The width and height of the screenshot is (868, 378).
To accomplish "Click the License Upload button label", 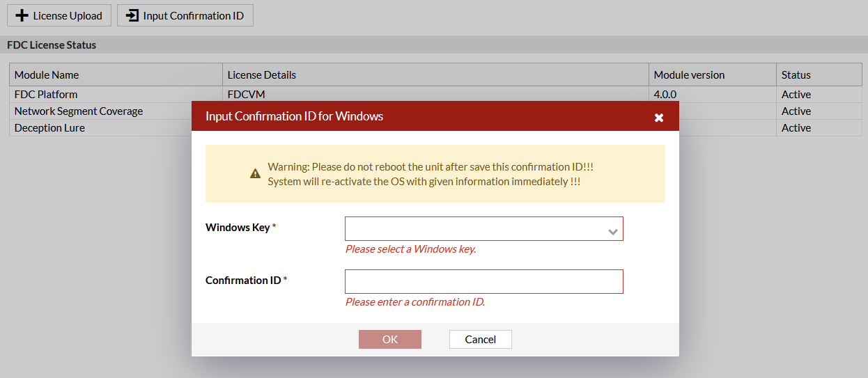I will coord(68,15).
